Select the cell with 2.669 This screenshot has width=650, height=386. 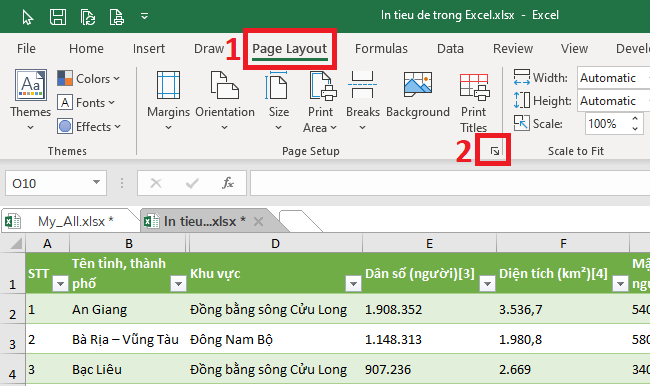tap(563, 369)
